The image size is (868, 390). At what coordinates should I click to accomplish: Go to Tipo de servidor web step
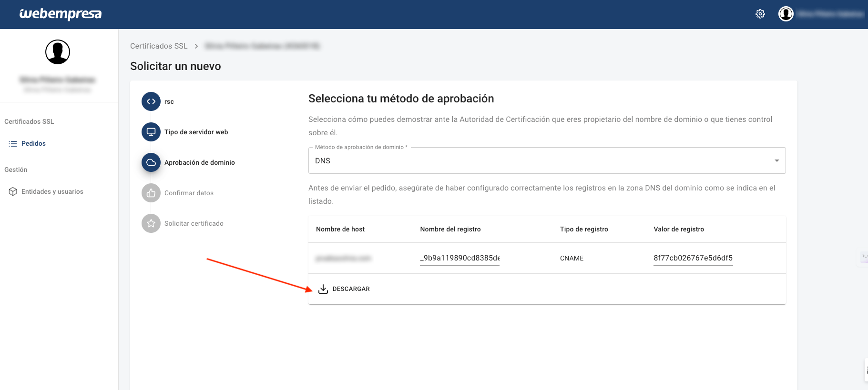point(196,132)
